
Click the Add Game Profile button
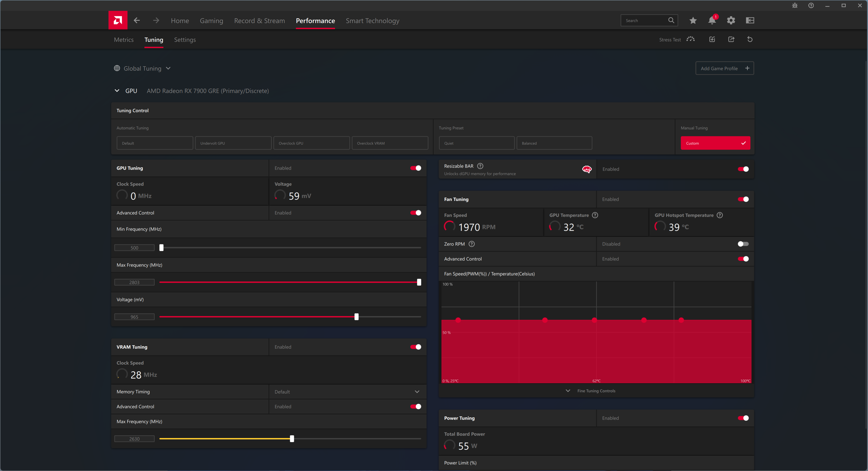click(x=724, y=68)
